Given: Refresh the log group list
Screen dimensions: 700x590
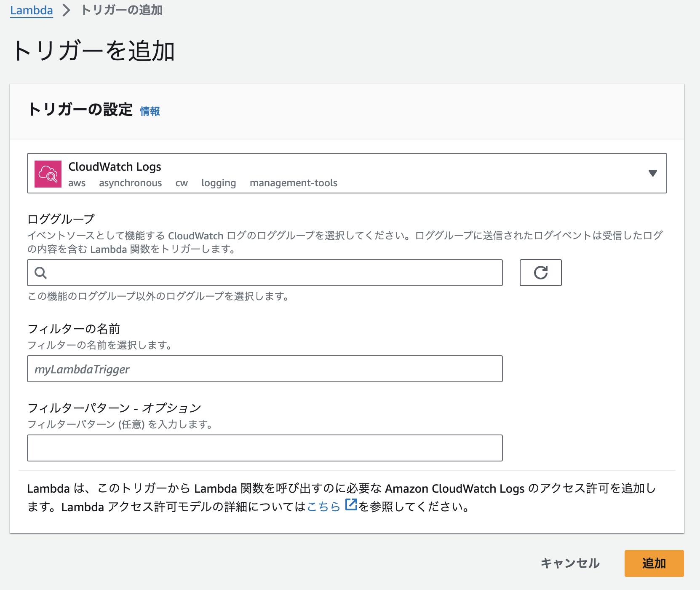Looking at the screenshot, I should click(x=540, y=273).
